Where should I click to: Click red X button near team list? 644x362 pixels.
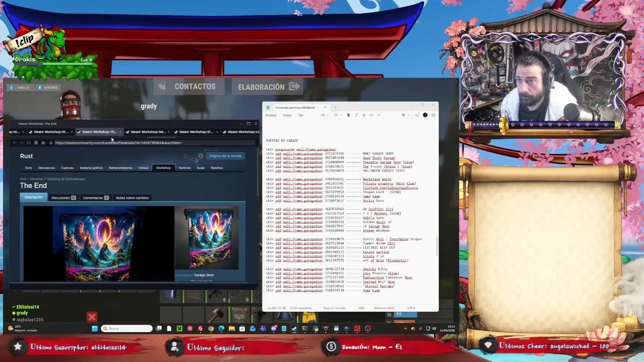click(92, 317)
